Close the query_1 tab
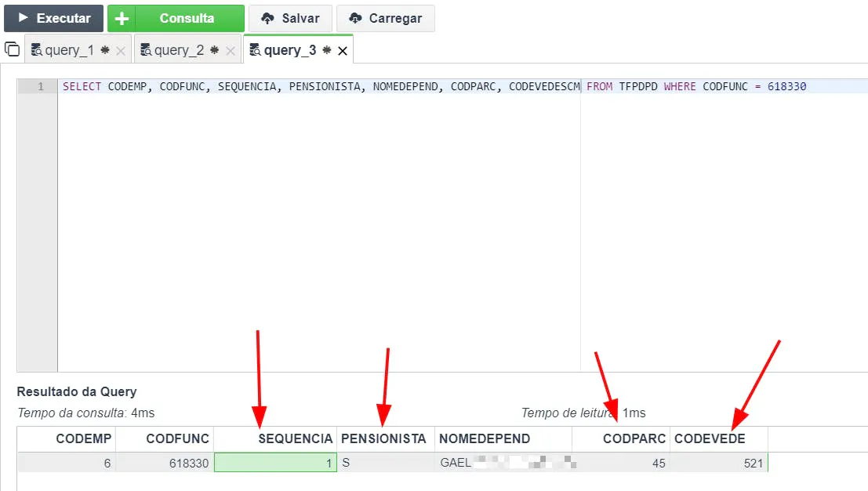 pyautogui.click(x=121, y=51)
